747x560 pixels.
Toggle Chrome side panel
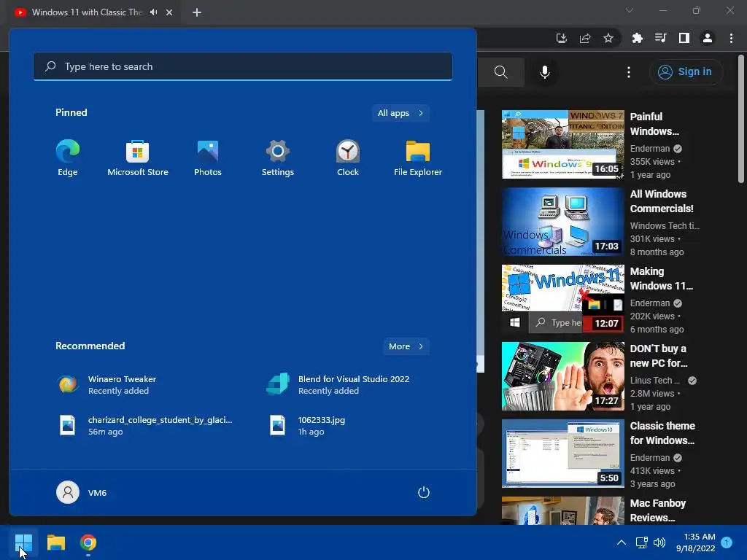click(684, 38)
